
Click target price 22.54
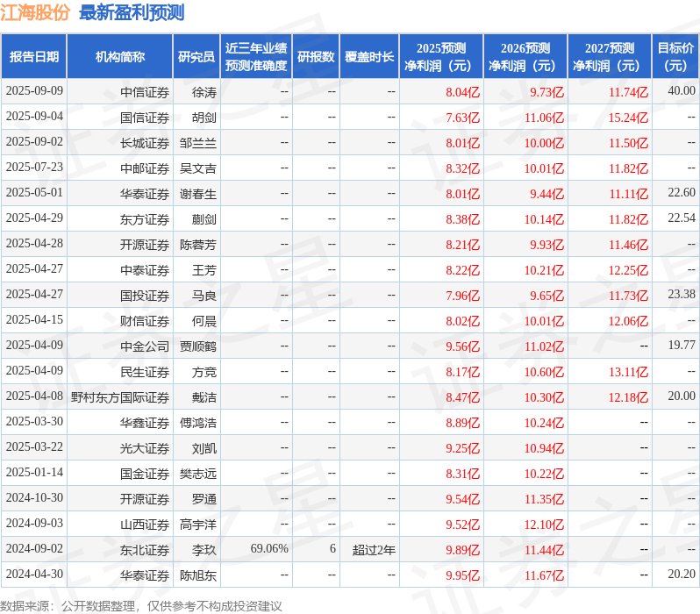pos(682,218)
